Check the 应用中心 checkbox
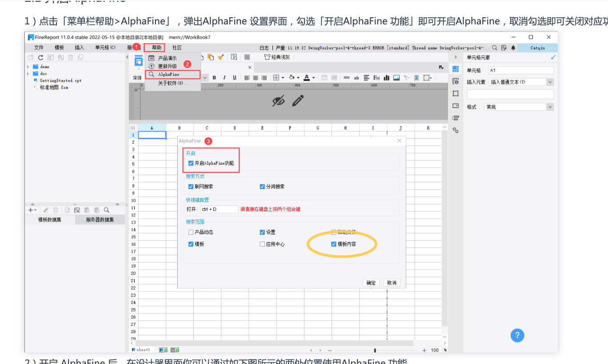This screenshot has height=364, width=608. point(262,244)
